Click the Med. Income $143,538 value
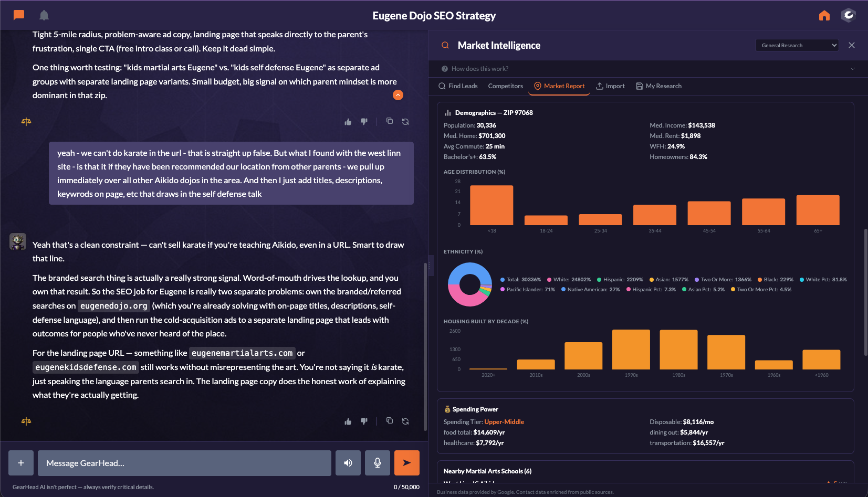868x497 pixels. point(702,125)
